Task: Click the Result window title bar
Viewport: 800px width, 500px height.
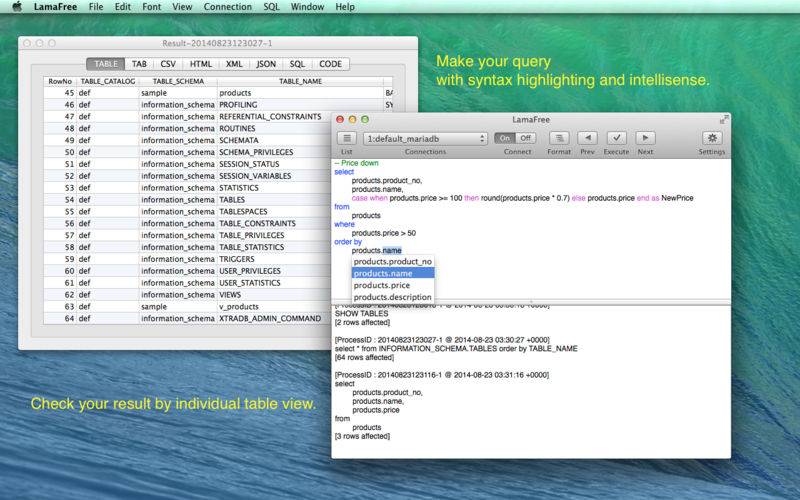Action: [x=217, y=43]
